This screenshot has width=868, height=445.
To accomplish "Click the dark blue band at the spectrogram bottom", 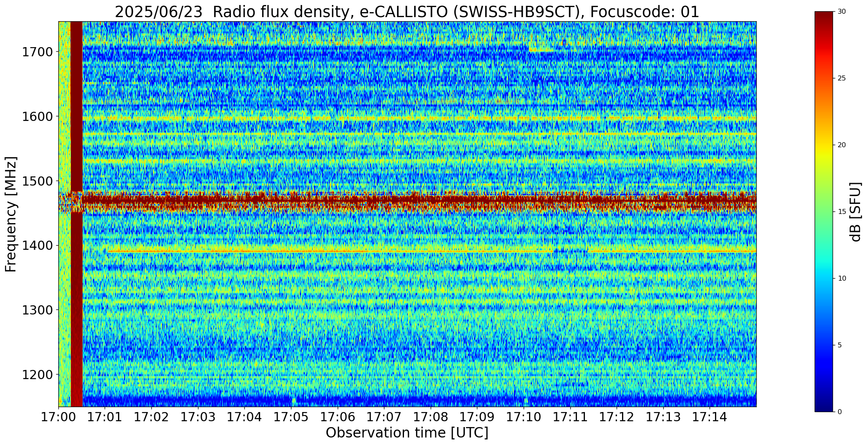I will (x=419, y=401).
